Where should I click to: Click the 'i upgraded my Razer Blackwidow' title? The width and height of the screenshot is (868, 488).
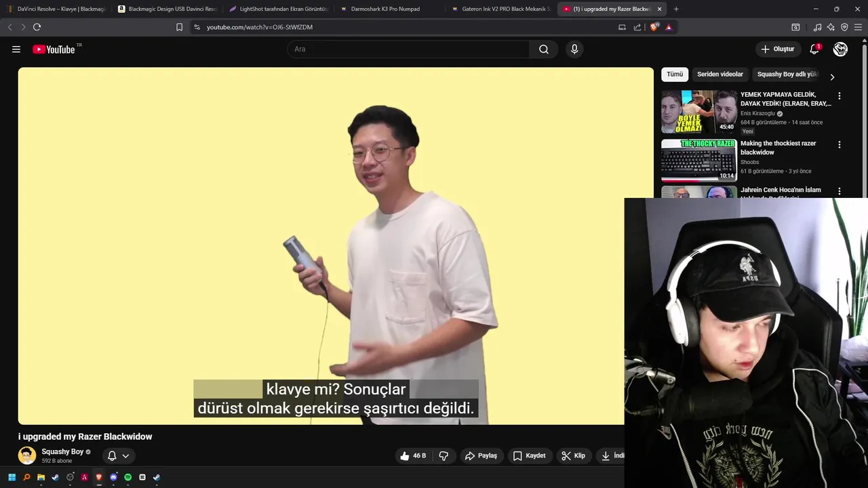click(85, 436)
